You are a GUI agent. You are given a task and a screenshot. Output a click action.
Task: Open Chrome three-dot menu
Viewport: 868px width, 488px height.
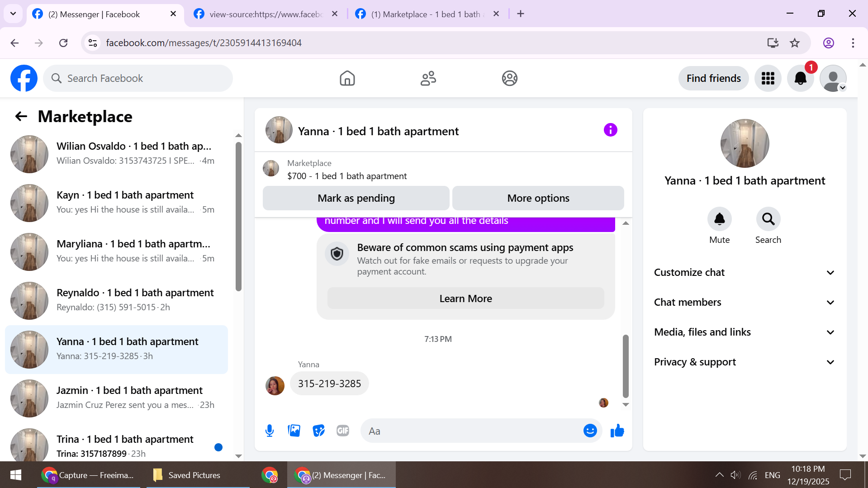853,43
